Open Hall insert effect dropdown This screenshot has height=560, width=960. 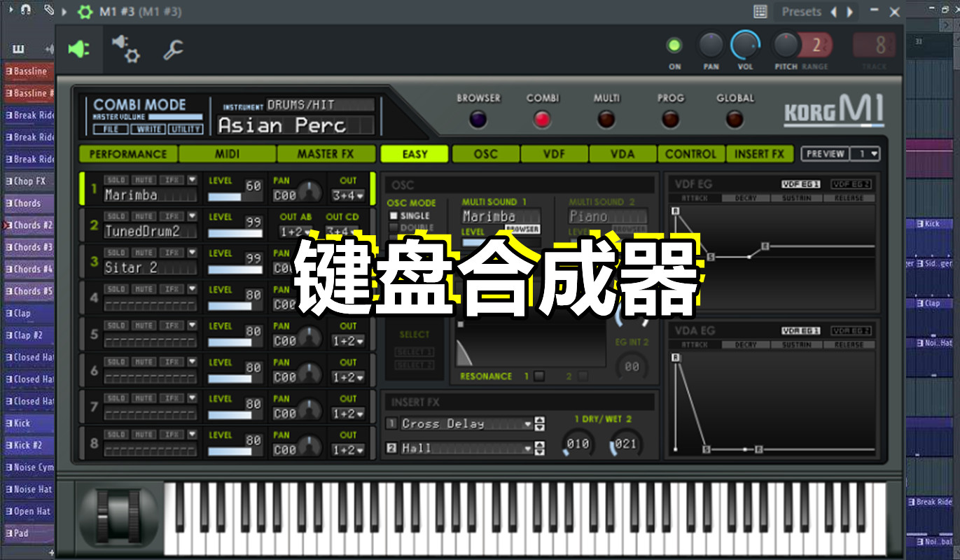pyautogui.click(x=529, y=448)
